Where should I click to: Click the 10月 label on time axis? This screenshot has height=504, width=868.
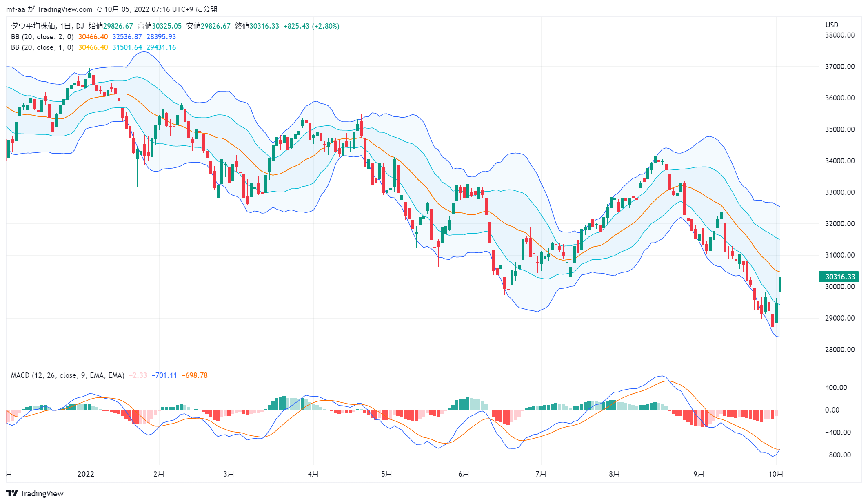pyautogui.click(x=776, y=474)
